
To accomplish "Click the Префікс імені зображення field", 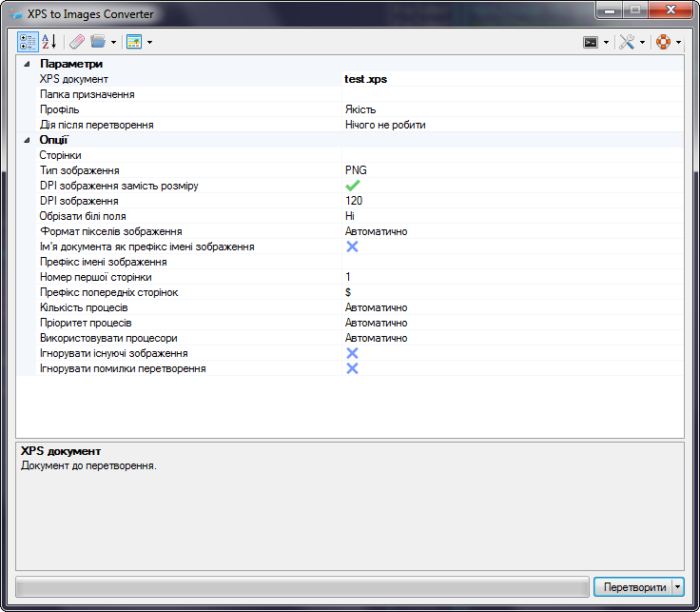I will [x=513, y=262].
